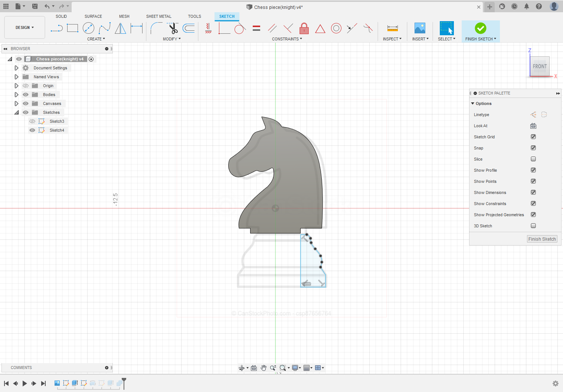Viewport: 563px width, 392px height.
Task: Toggle the Snap checkbox
Action: (533, 148)
